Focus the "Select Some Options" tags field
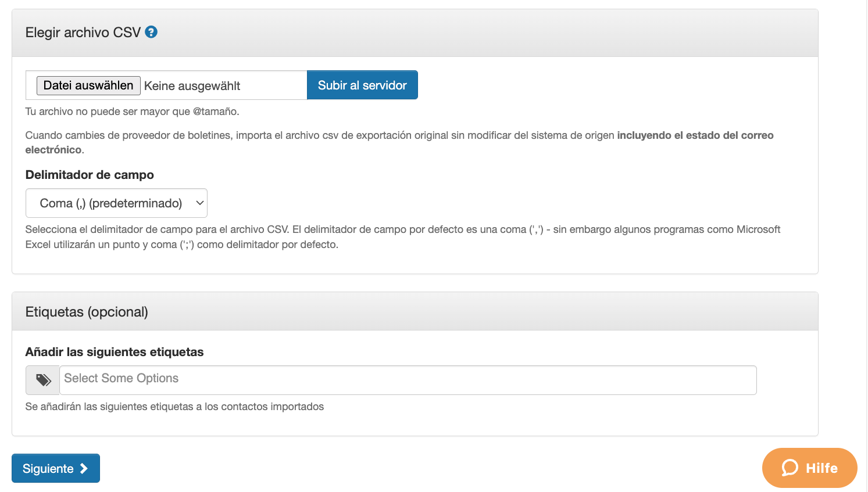The height and width of the screenshot is (492, 868). coord(407,379)
